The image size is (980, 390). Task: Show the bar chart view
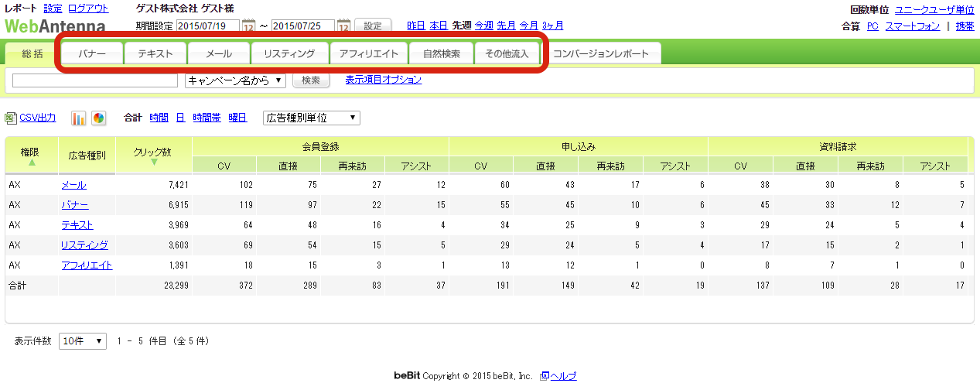pyautogui.click(x=79, y=118)
